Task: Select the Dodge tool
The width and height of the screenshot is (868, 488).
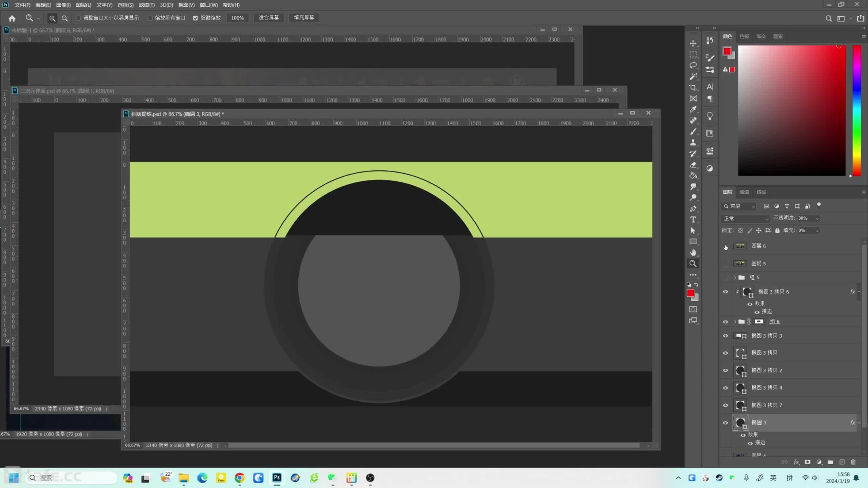Action: pyautogui.click(x=693, y=198)
